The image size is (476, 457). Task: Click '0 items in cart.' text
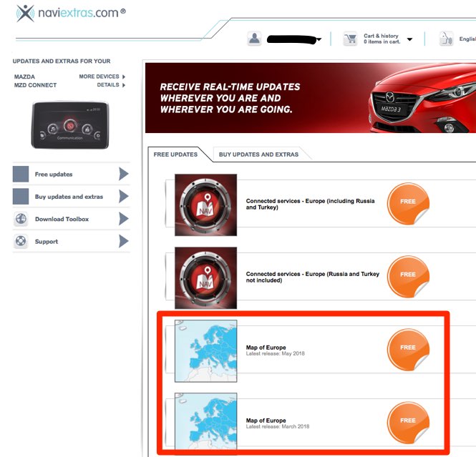click(x=382, y=42)
